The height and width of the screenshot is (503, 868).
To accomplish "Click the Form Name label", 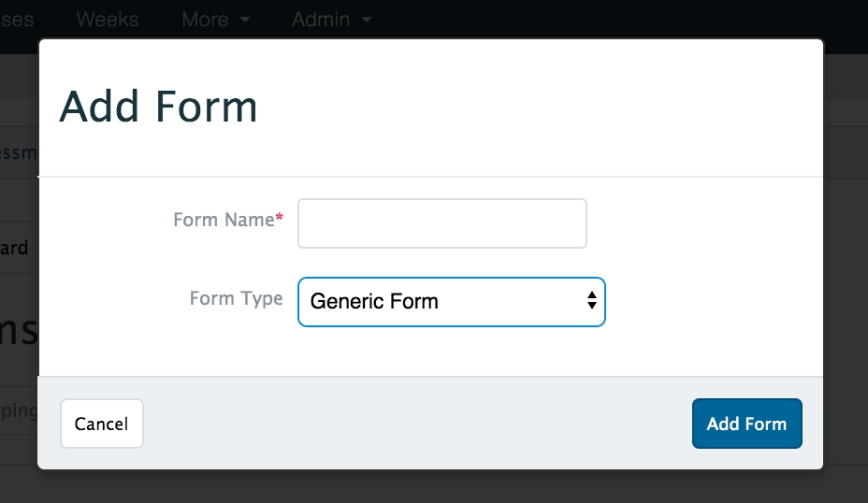I will [x=224, y=221].
